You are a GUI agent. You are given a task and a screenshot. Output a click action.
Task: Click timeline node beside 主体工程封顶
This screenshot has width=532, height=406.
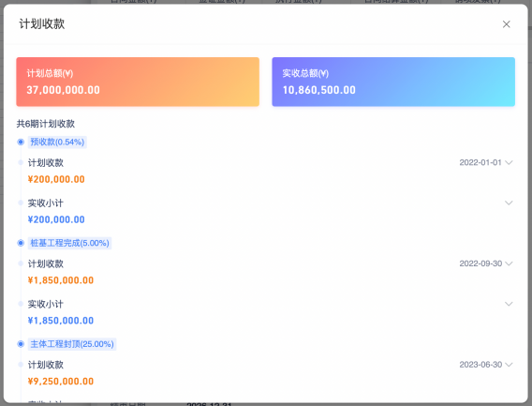tap(21, 344)
